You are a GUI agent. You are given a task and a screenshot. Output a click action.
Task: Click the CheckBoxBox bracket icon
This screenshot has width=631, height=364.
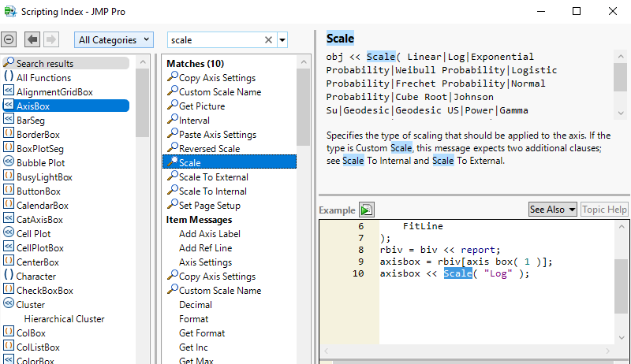click(x=9, y=289)
